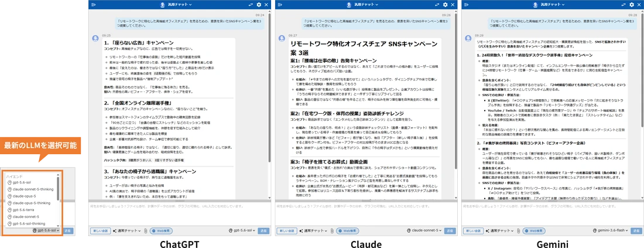
Task: Open the gpt-5.6-sol model selector in ChatGPT window
Action: point(243,231)
